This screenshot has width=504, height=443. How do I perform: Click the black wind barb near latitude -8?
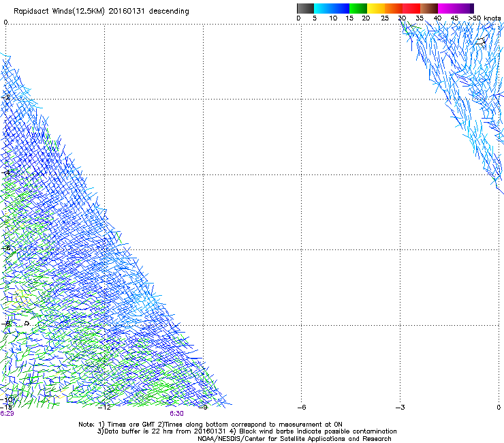[27, 323]
